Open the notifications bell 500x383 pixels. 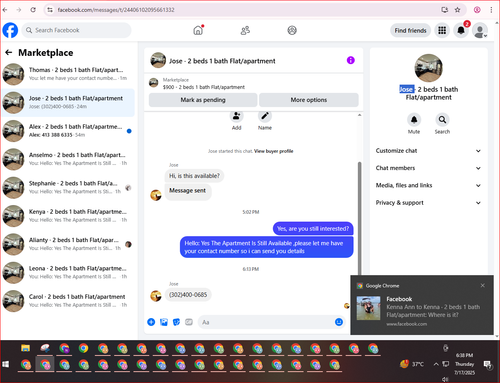click(461, 30)
